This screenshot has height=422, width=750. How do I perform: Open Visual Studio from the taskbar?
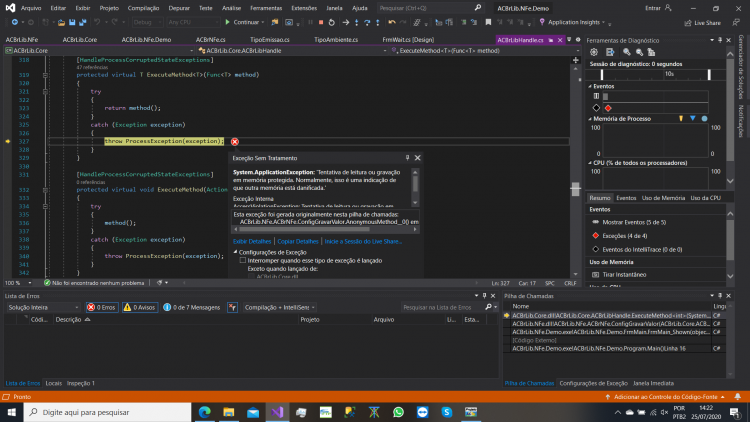tap(277, 412)
